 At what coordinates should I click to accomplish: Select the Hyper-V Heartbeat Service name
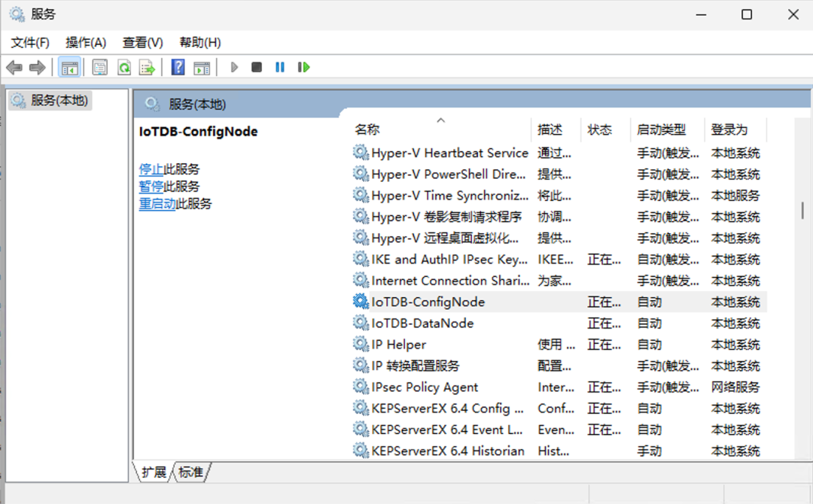click(449, 153)
